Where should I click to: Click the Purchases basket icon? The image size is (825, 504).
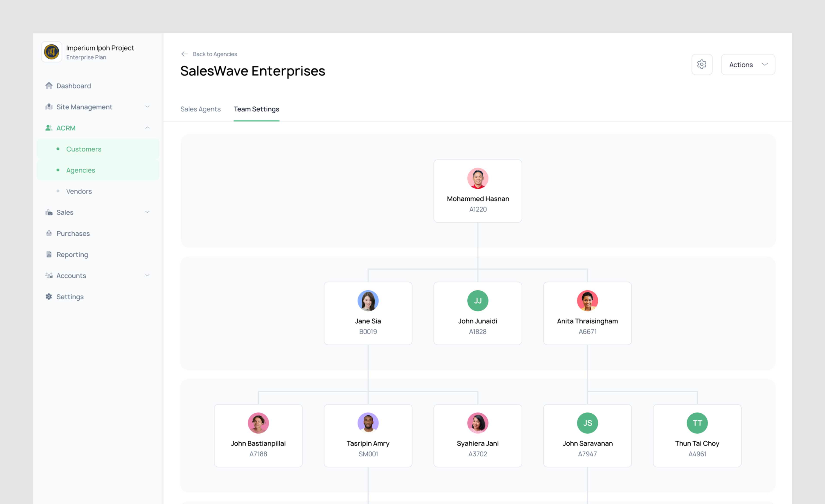pyautogui.click(x=49, y=233)
